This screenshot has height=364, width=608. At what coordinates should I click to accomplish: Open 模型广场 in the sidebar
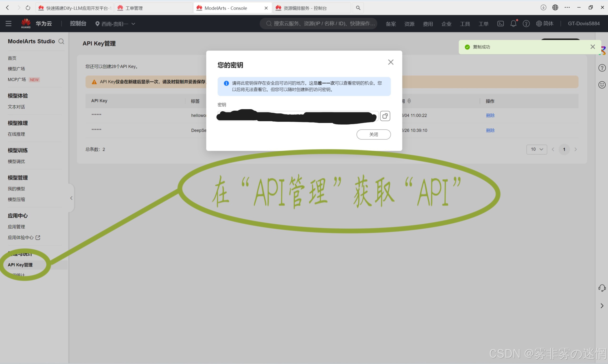click(x=16, y=69)
